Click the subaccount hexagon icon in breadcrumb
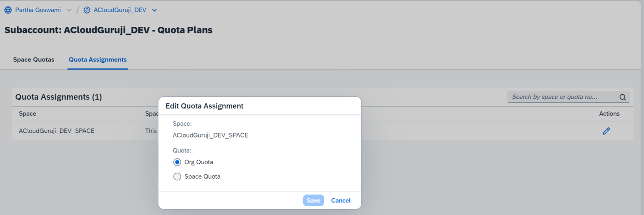644x215 pixels. 87,10
